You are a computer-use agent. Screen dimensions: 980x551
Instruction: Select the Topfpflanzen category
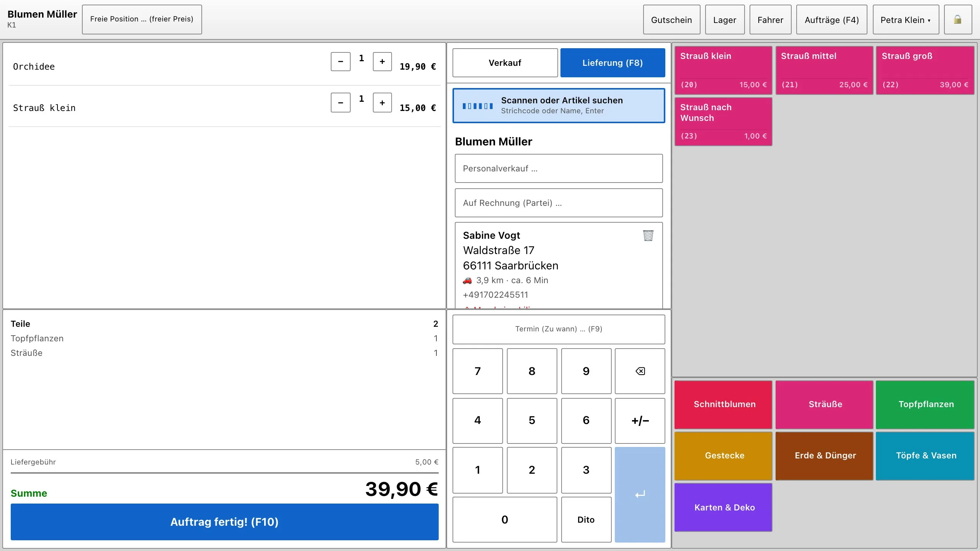925,404
